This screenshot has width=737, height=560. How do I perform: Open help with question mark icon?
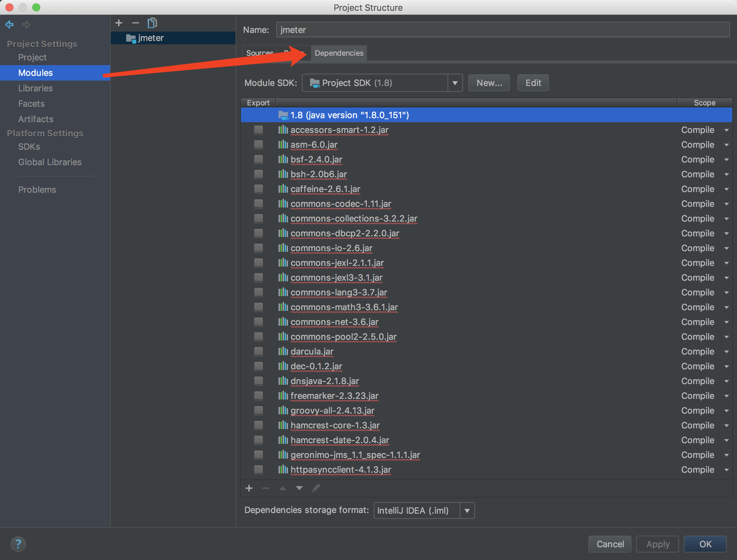pos(18,544)
